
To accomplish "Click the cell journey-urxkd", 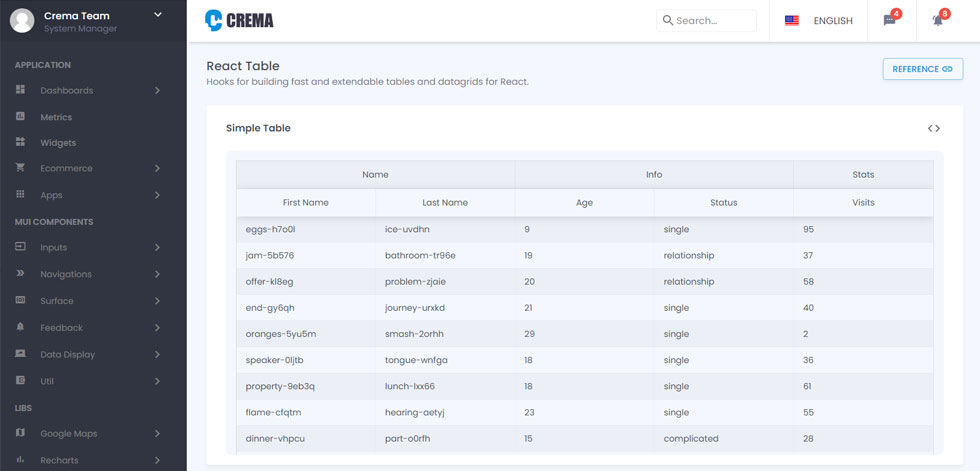I will 445,308.
